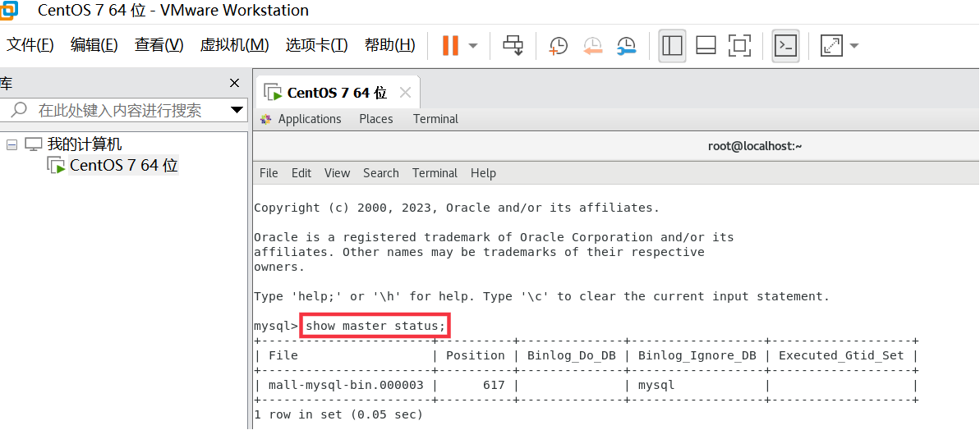Open the Terminal menu in terminal menubar
This screenshot has height=430, width=980.
435,173
